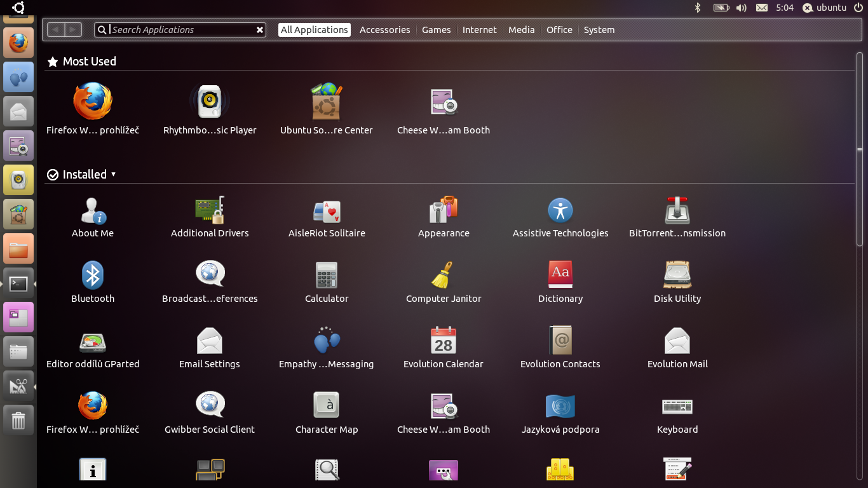Switch to Internet category

click(x=480, y=30)
